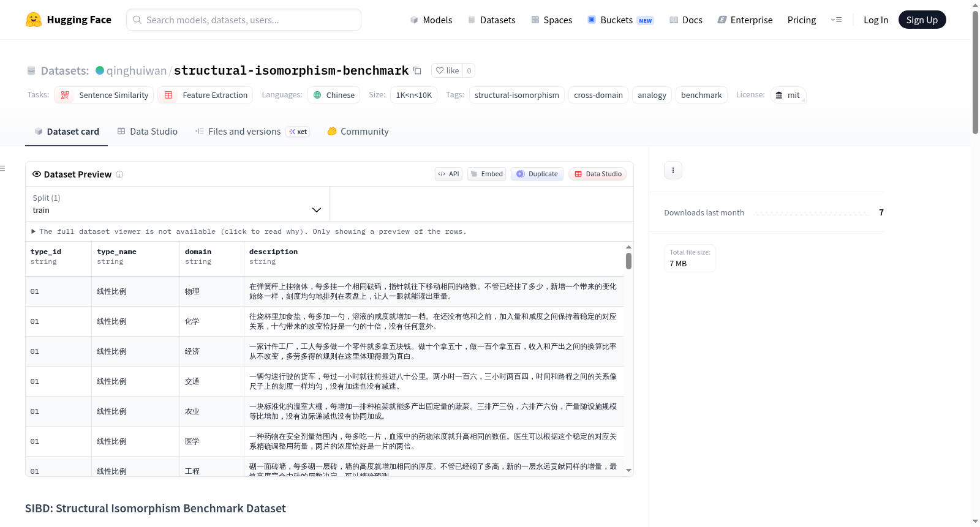
Task: Open the Datasets page
Action: pyautogui.click(x=491, y=20)
